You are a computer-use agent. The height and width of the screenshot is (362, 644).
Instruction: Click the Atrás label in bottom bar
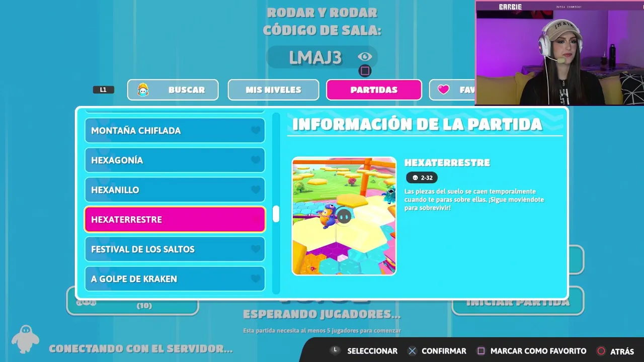point(622,351)
